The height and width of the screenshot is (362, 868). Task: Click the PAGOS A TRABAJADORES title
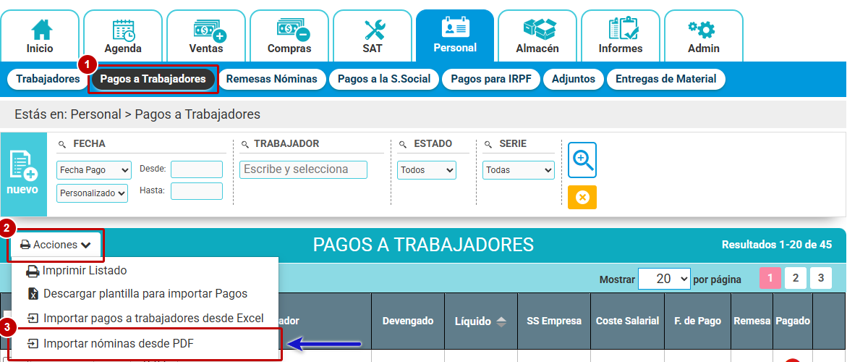coord(423,245)
